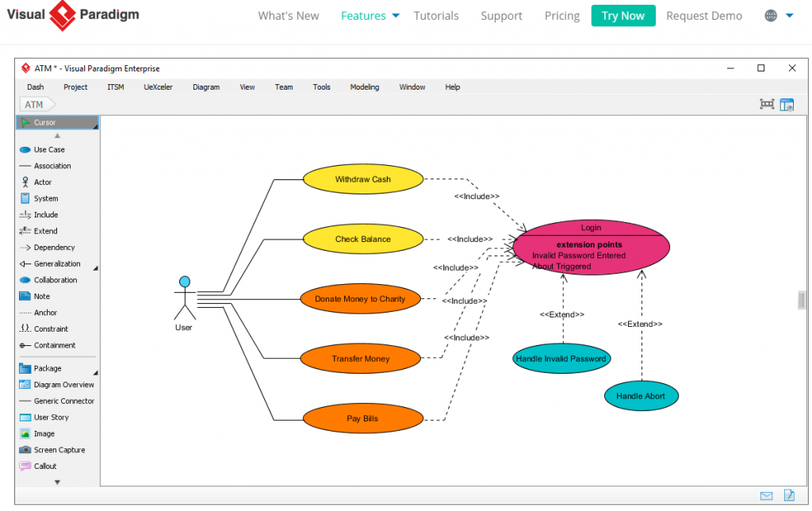Select the Handle Invalid Password use case
Screen dimensions: 812x511
561,359
